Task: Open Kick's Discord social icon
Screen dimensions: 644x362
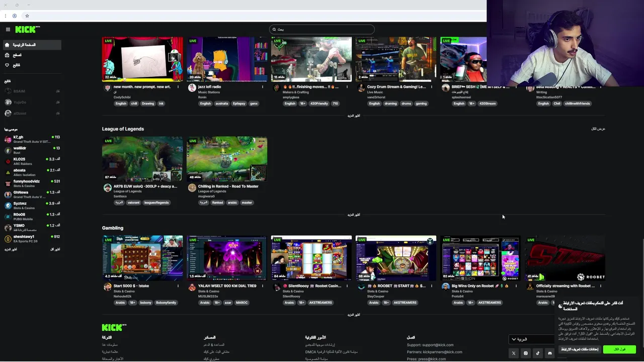Action: pyautogui.click(x=550, y=353)
